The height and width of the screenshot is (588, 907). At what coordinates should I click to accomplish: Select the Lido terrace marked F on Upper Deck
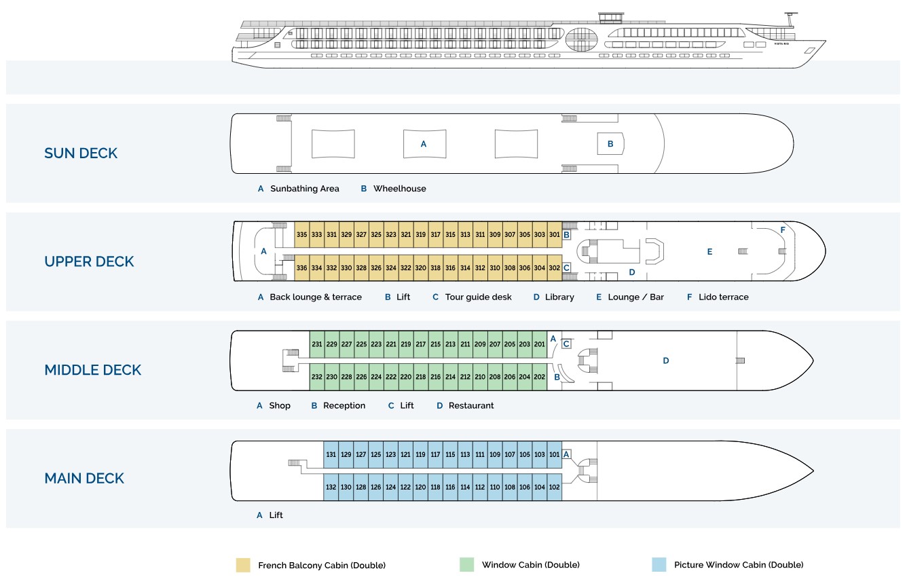[x=783, y=231]
